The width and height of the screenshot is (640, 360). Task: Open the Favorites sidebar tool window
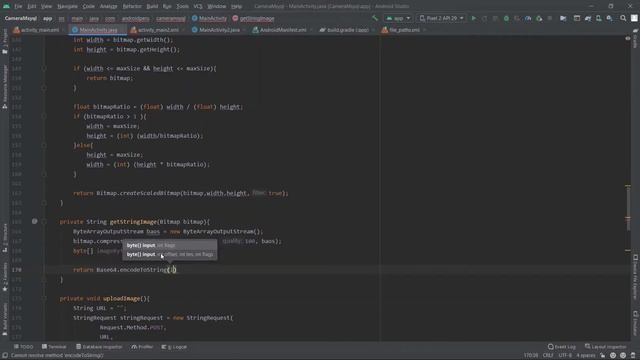4,277
